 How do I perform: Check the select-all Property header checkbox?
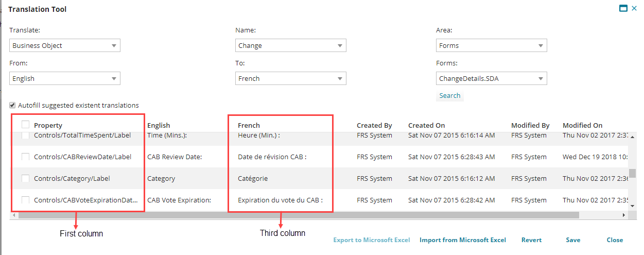coord(26,125)
